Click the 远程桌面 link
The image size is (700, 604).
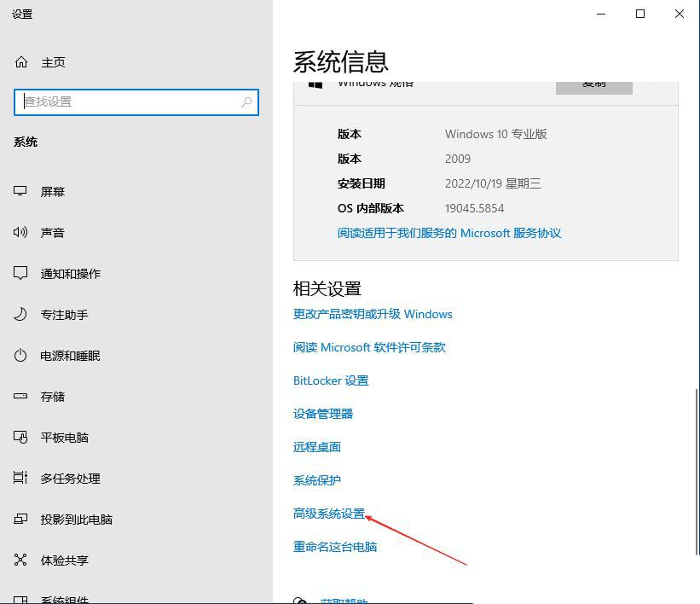click(316, 447)
